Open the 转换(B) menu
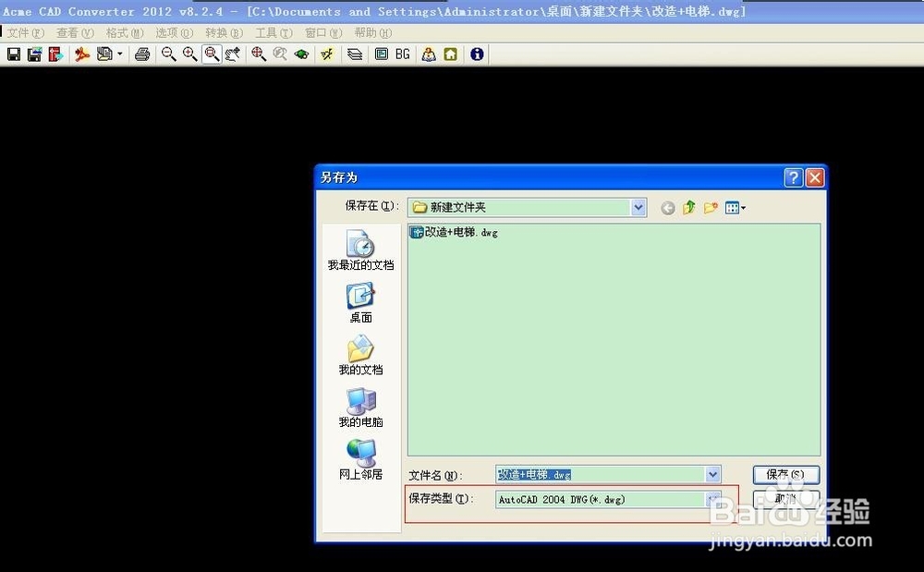Screen dimensions: 924x572 pos(224,33)
